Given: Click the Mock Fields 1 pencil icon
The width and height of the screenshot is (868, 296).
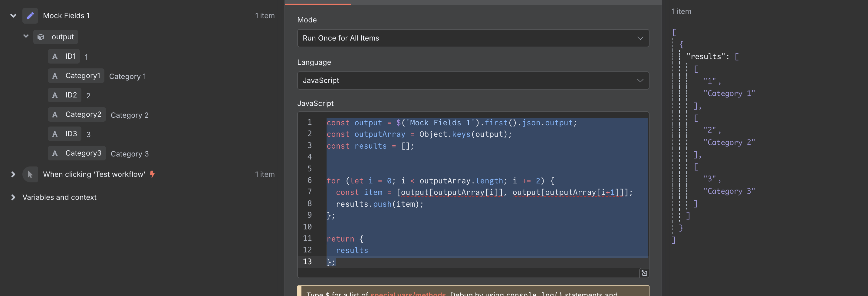Looking at the screenshot, I should pos(30,15).
